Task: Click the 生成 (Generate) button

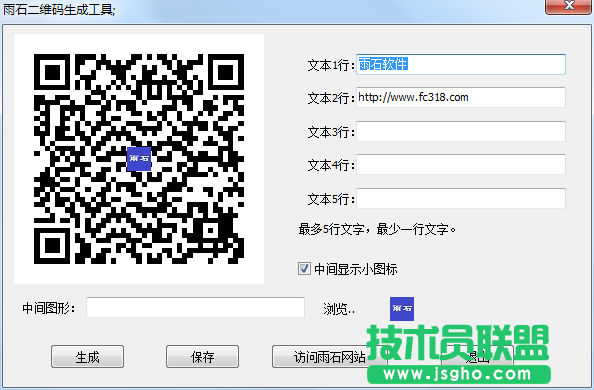Action: click(88, 357)
